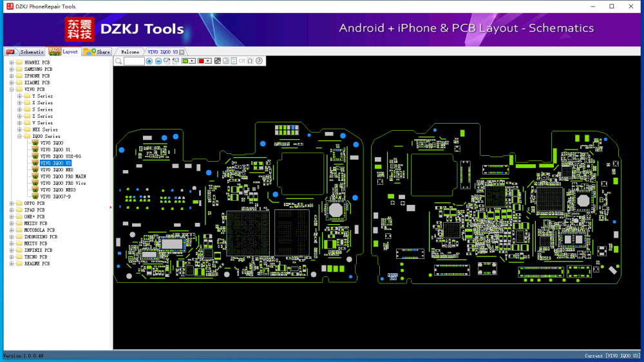
Task: Click the omega symbol toolbar icon
Action: tap(251, 61)
